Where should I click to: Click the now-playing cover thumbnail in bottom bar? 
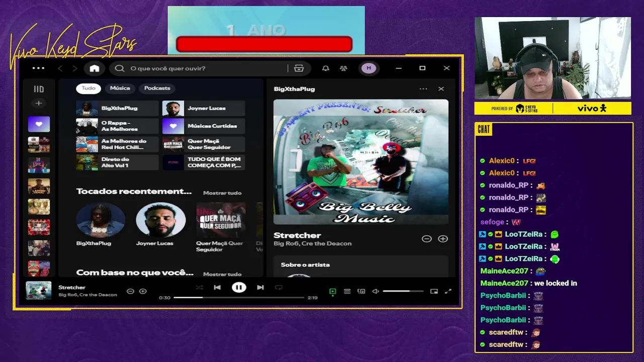click(x=39, y=291)
